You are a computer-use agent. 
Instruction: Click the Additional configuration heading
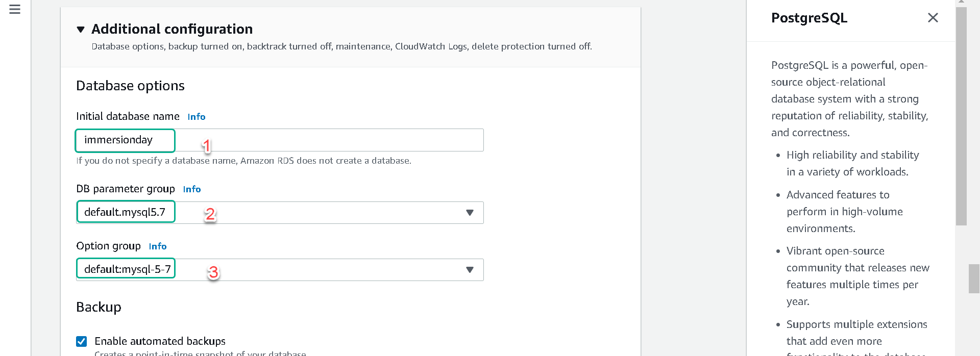[172, 29]
